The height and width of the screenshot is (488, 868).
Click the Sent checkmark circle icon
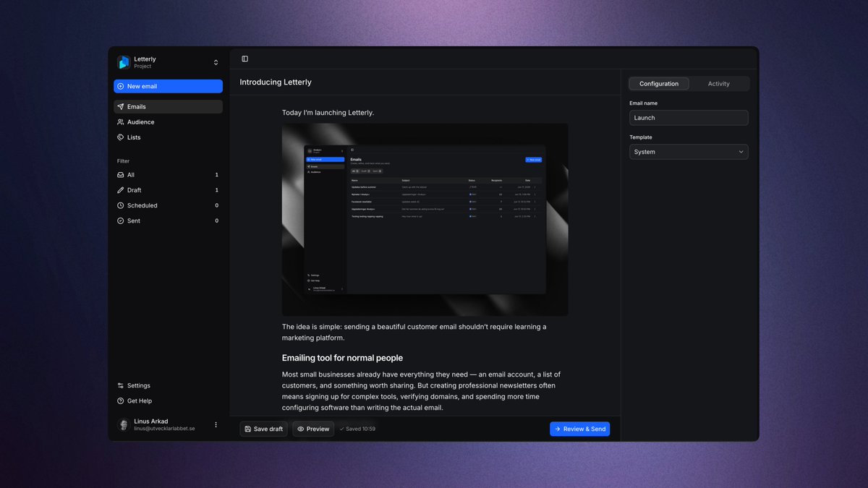click(121, 221)
